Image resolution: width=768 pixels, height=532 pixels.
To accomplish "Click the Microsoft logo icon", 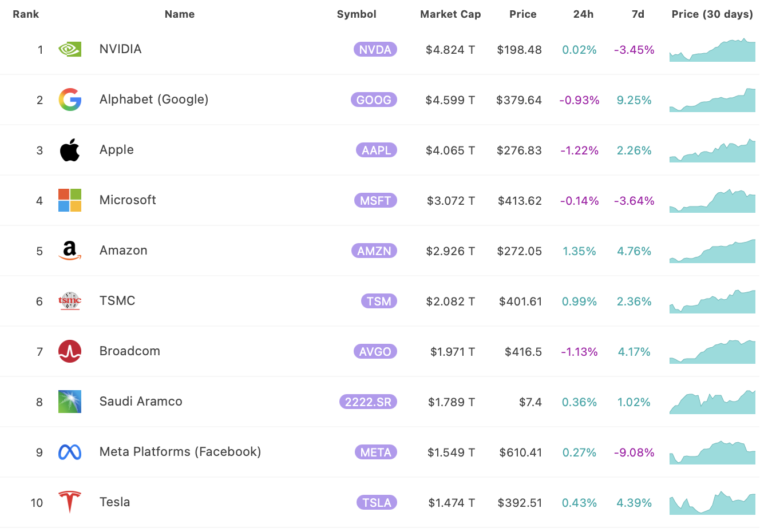I will coord(70,200).
